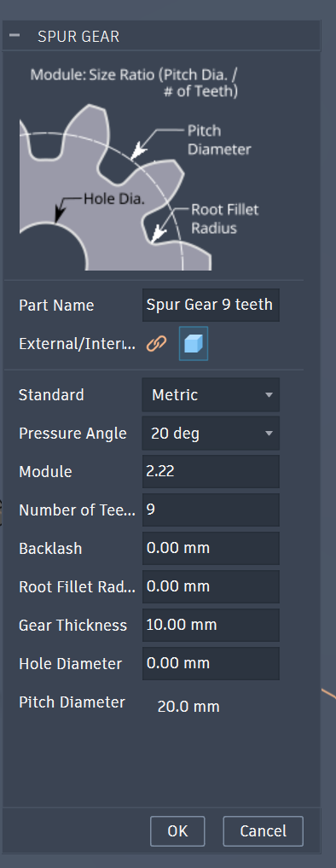Edit the Part Name field

pyautogui.click(x=211, y=305)
